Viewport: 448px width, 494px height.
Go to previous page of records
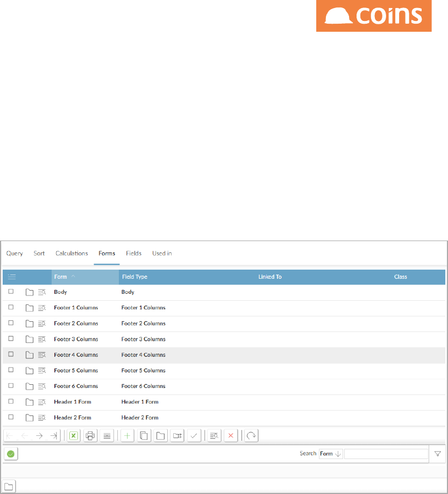(x=24, y=436)
